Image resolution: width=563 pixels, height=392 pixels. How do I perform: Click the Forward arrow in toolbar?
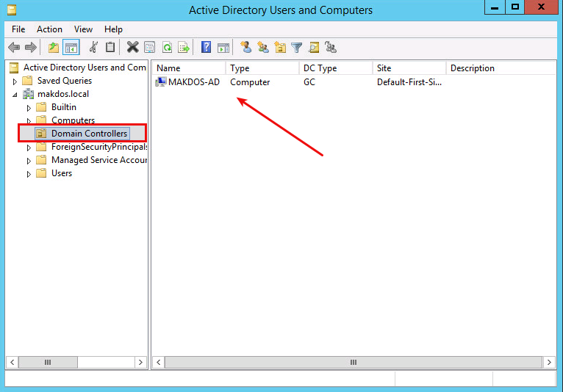[31, 47]
